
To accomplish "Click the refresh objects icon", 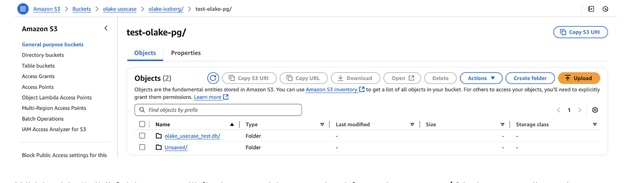I will (213, 78).
